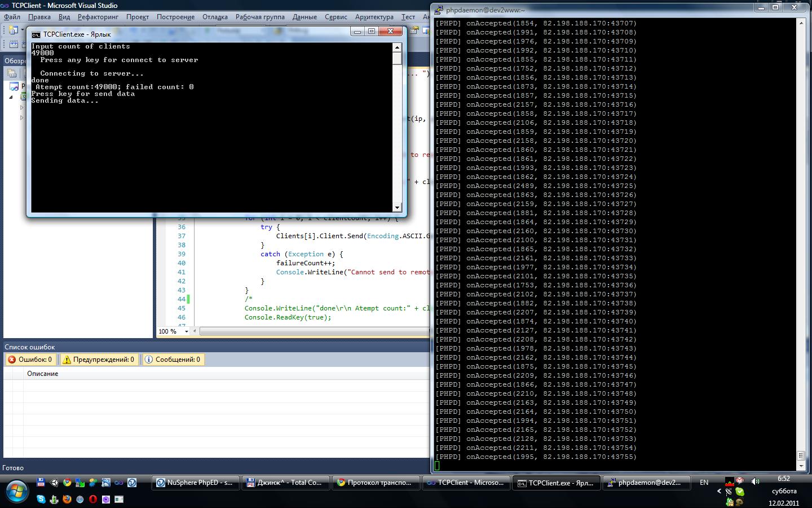Click the satellite dish tray icon
The width and height of the screenshot is (812, 508).
pos(729,492)
